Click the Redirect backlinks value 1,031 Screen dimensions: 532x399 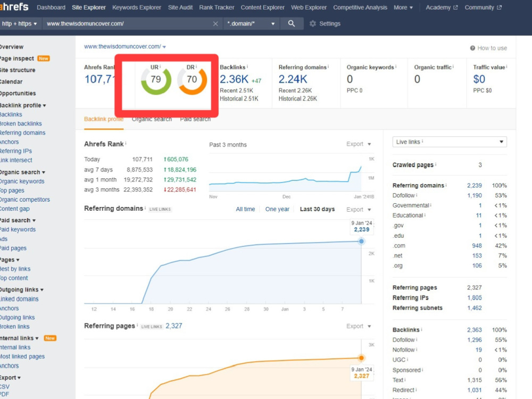(475, 390)
